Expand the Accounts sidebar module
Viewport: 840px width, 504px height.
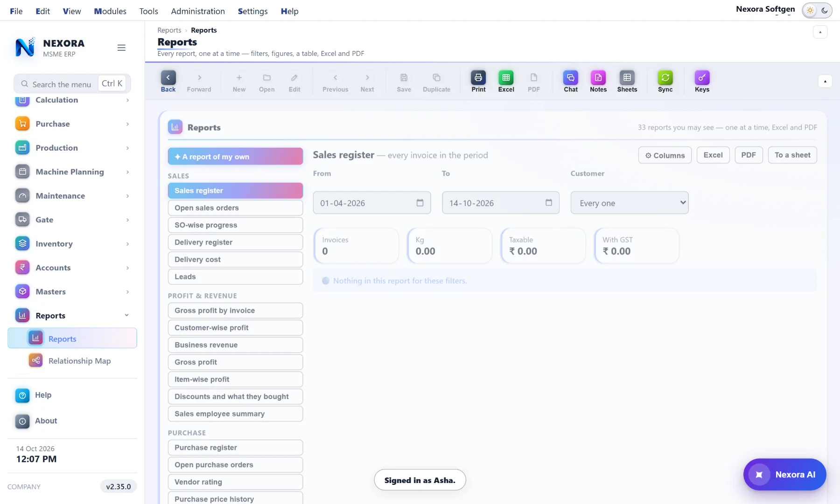72,268
